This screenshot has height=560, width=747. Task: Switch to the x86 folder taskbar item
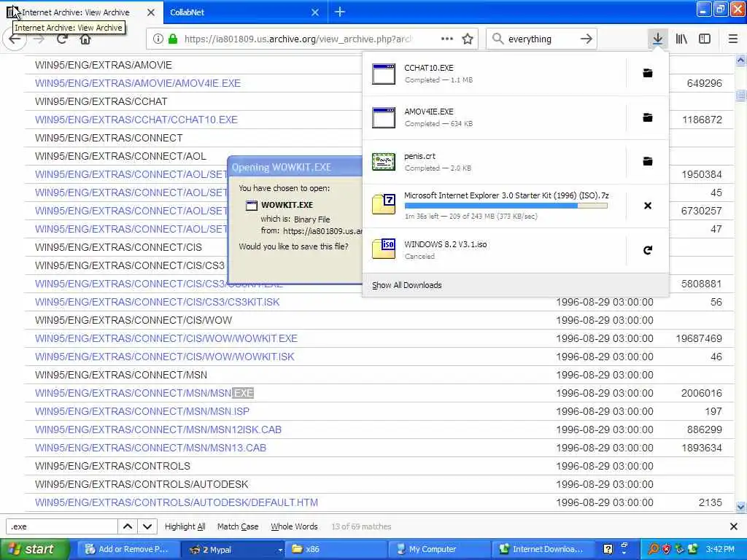336,549
